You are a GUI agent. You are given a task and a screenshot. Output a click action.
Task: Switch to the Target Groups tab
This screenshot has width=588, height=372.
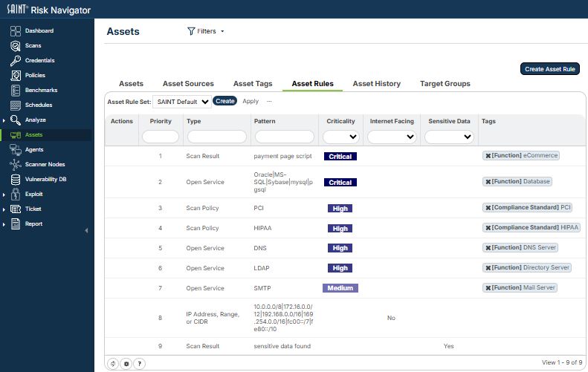pyautogui.click(x=445, y=84)
